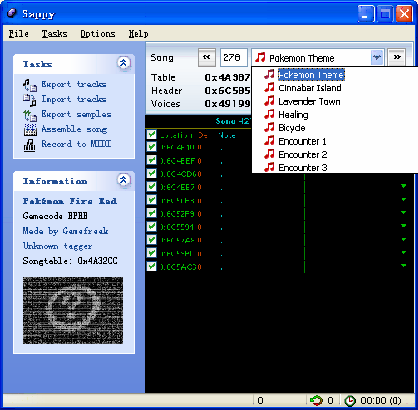Click the music note beside Cinnabar Island
The width and height of the screenshot is (418, 410).
click(269, 88)
